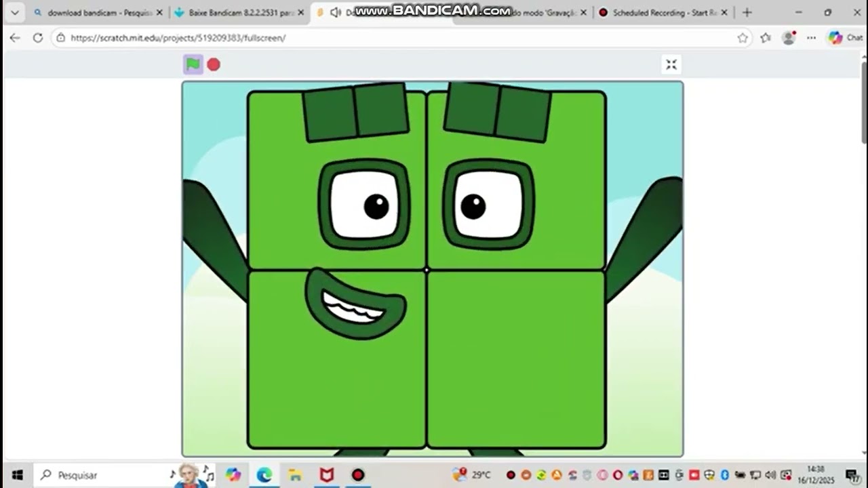
Task: Switch to 'Baixe Bandicam 8.2.2.2531' tab
Action: click(234, 13)
